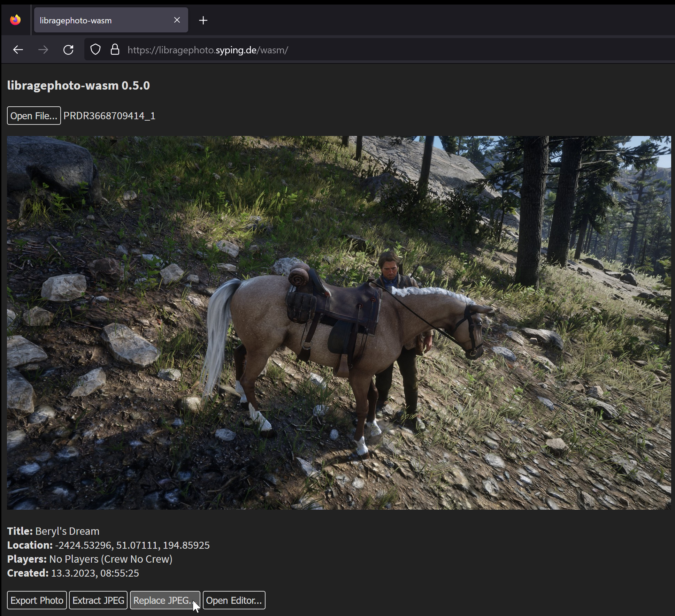
Task: Click the PRDR3668709414_1 file name label
Action: click(109, 116)
